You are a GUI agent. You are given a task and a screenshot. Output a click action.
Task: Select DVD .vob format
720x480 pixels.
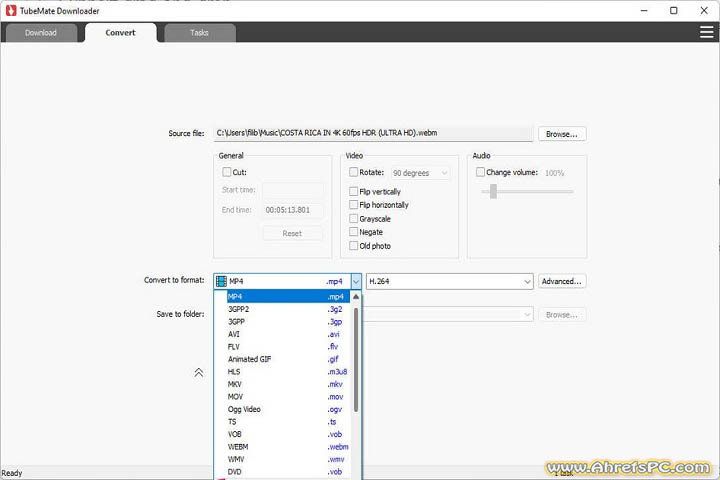click(x=288, y=471)
